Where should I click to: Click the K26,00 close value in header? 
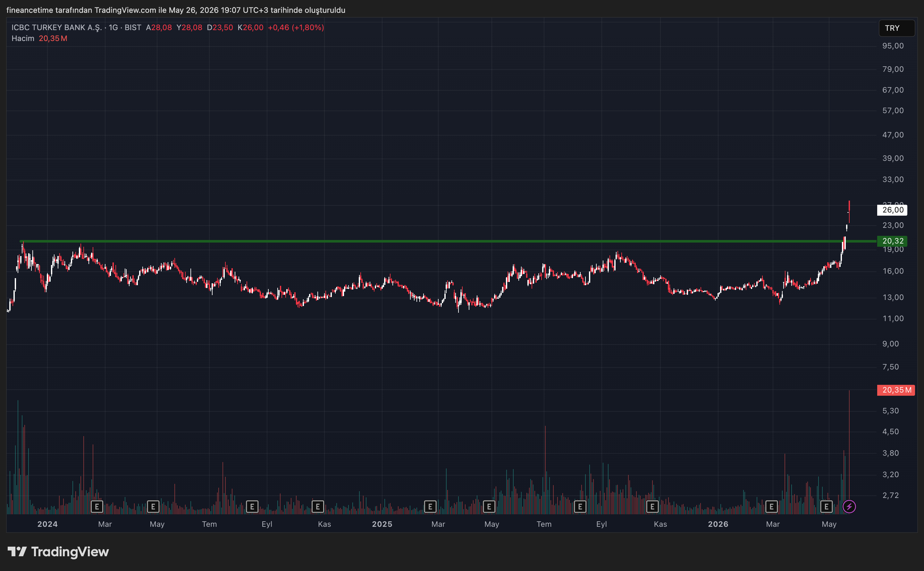250,28
